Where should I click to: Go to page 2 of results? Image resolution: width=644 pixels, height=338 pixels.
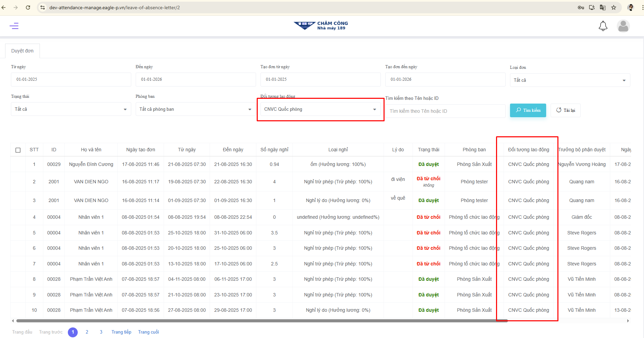87,332
